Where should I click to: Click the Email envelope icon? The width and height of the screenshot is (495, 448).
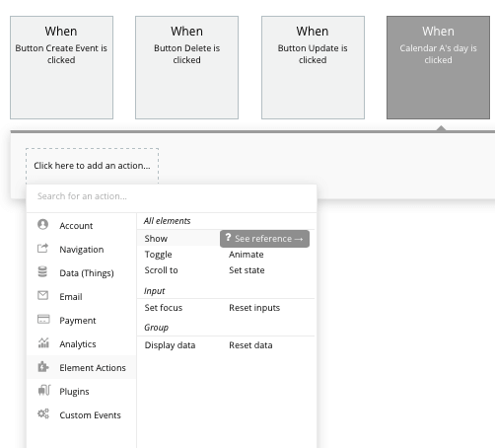coord(42,295)
